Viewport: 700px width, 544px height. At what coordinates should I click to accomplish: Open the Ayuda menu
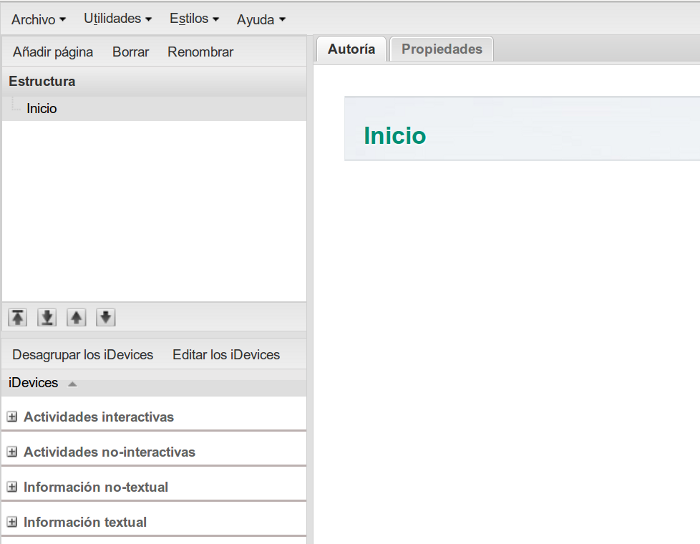coord(260,19)
